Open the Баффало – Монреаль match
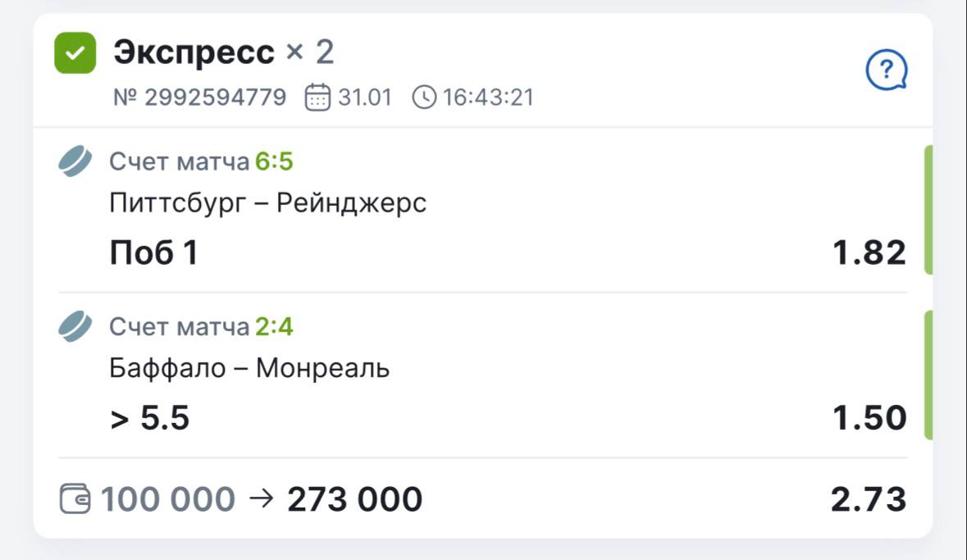The height and width of the screenshot is (560, 967). coord(249,368)
